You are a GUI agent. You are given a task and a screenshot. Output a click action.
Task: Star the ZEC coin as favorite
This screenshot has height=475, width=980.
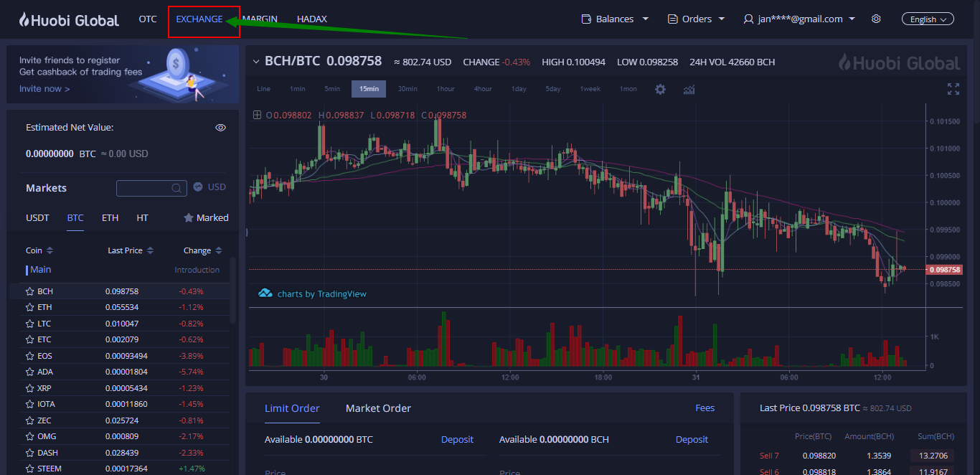pos(30,420)
